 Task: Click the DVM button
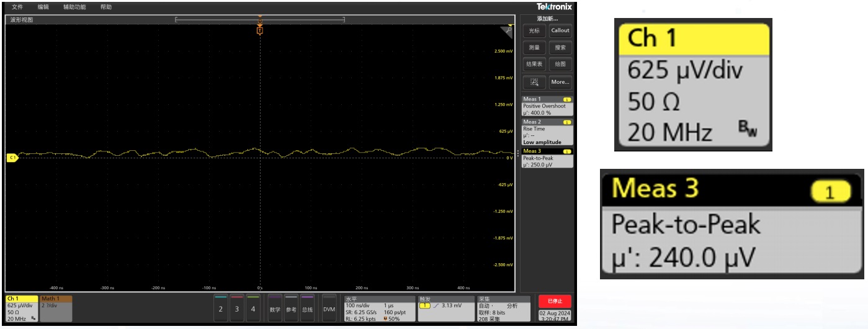pyautogui.click(x=329, y=309)
